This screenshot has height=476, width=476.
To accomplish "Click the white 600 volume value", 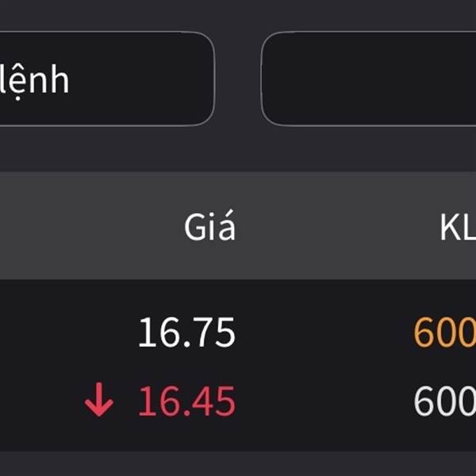I will pos(445,403).
